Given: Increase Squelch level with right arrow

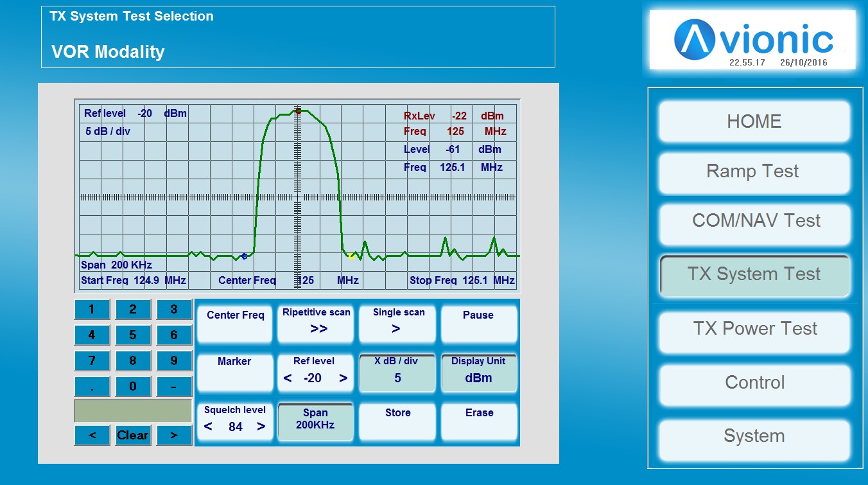Looking at the screenshot, I should (x=261, y=427).
